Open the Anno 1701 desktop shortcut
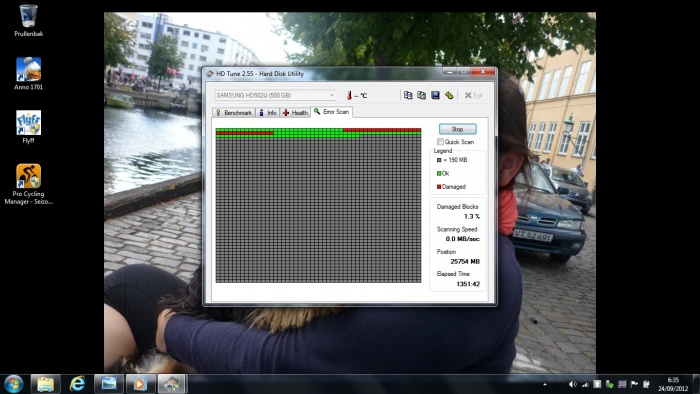Image resolution: width=700 pixels, height=394 pixels. (x=28, y=74)
